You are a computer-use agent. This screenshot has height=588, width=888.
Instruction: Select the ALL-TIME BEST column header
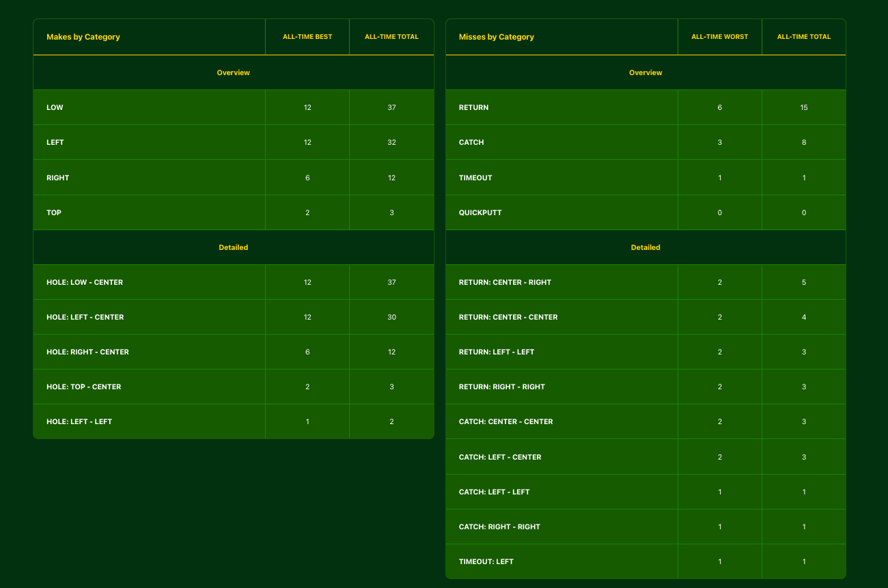coord(307,37)
